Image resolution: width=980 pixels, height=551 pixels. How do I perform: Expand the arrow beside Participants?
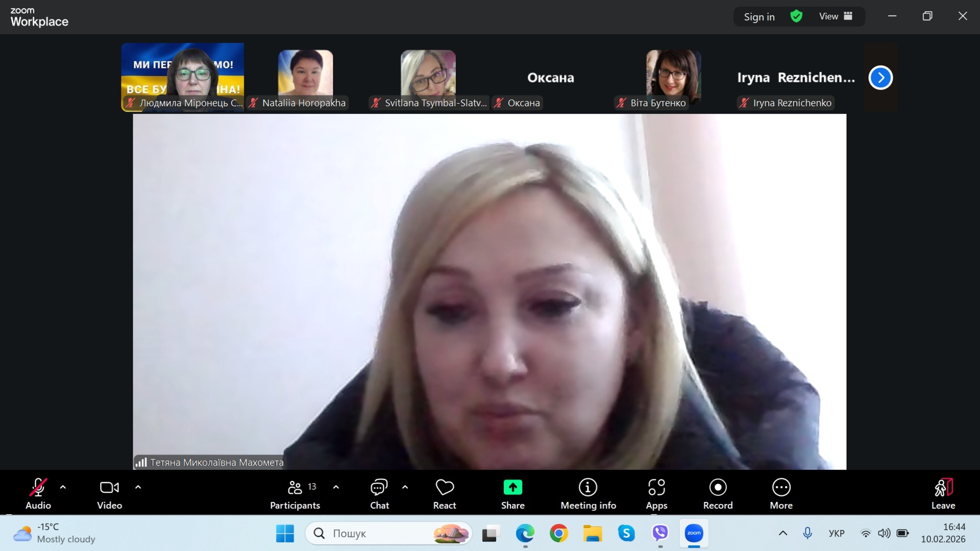tap(336, 487)
